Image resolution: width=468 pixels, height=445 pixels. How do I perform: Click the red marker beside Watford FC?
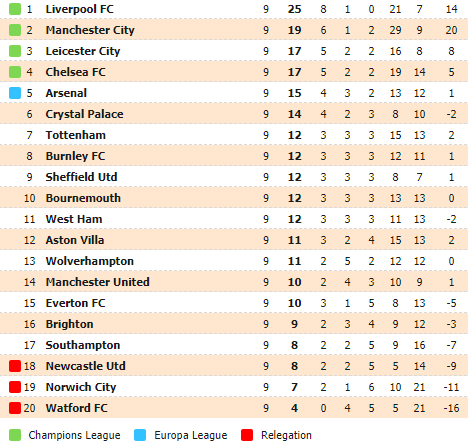(15, 408)
